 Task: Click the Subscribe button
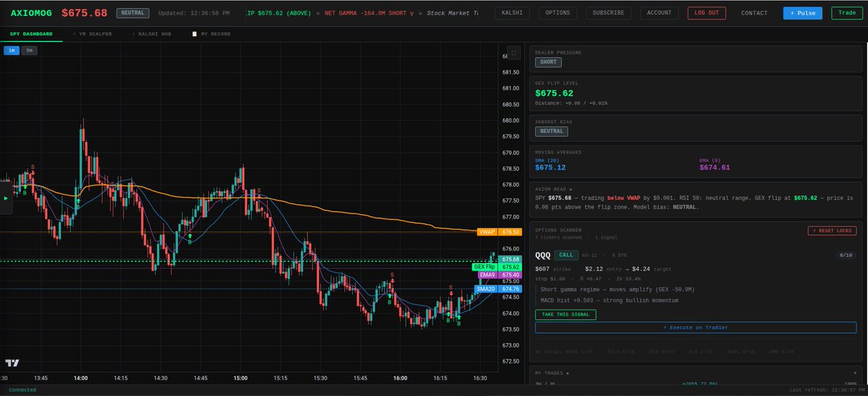coord(608,13)
